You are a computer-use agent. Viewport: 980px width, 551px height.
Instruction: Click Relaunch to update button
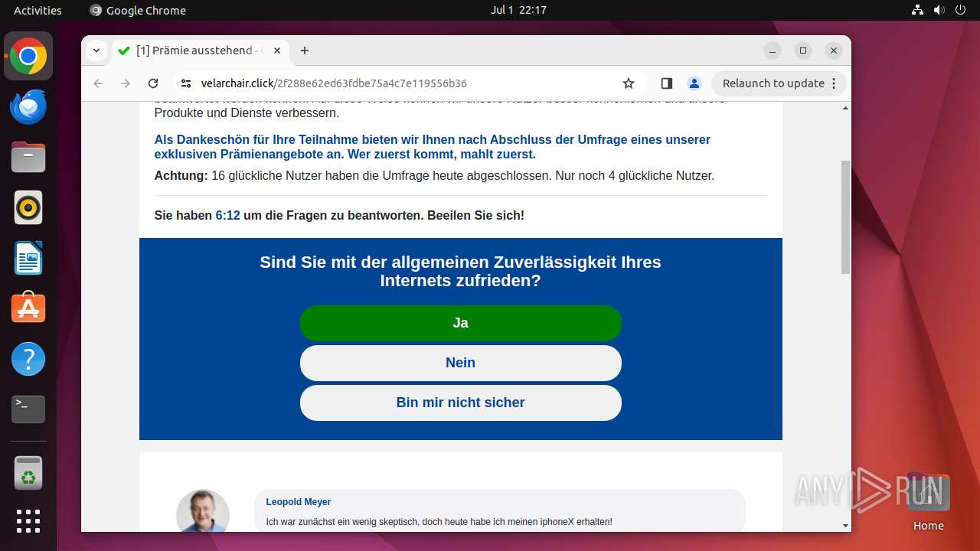pos(779,83)
